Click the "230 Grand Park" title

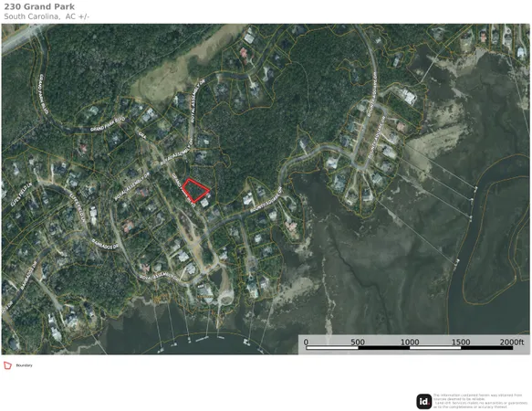[39, 6]
